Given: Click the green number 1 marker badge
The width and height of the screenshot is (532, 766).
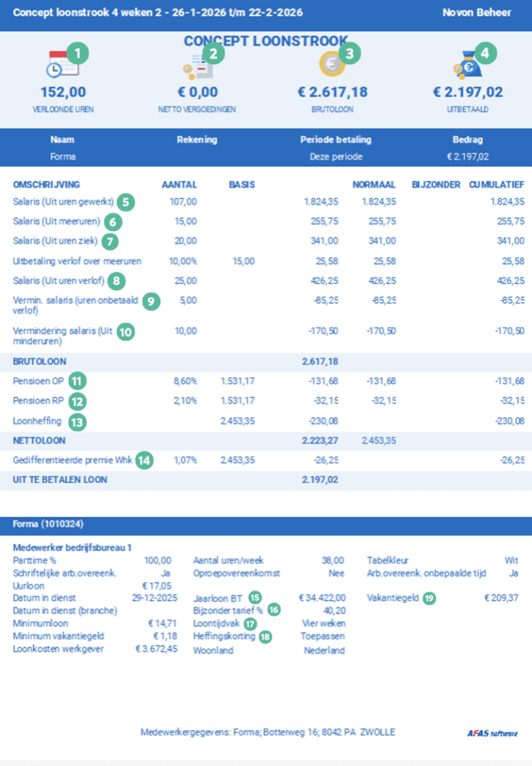Looking at the screenshot, I should pos(78,52).
